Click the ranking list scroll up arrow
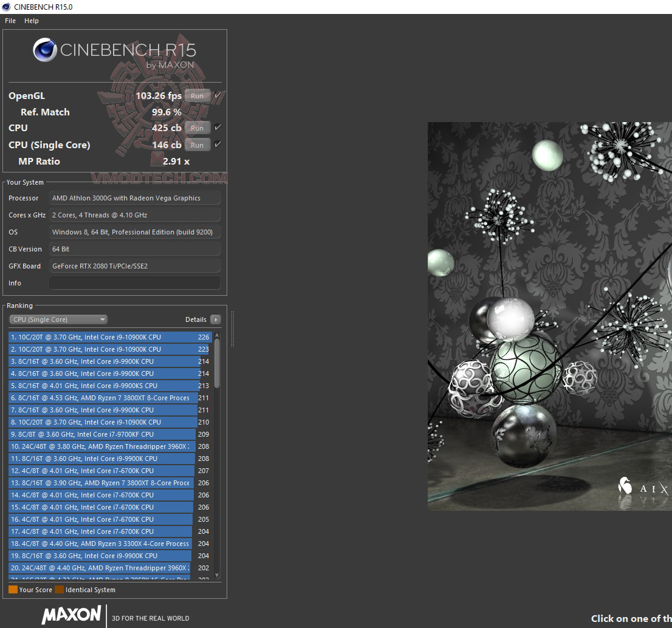 (217, 335)
